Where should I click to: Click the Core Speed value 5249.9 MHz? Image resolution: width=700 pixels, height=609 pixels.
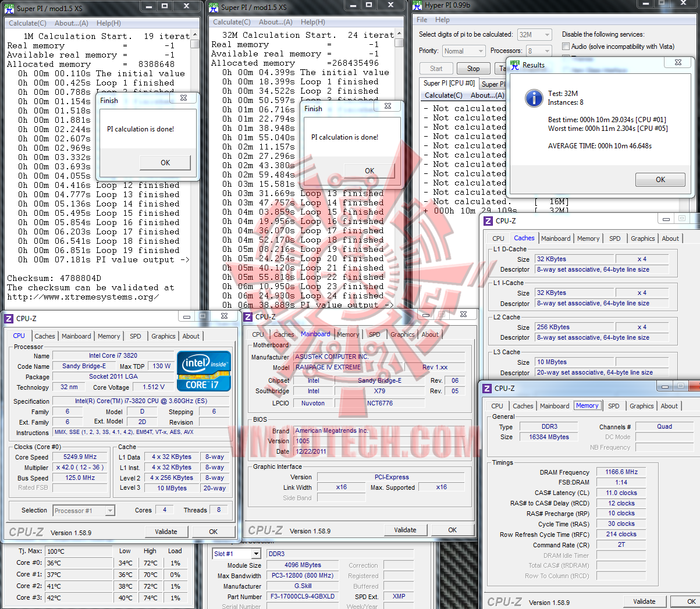(x=80, y=457)
